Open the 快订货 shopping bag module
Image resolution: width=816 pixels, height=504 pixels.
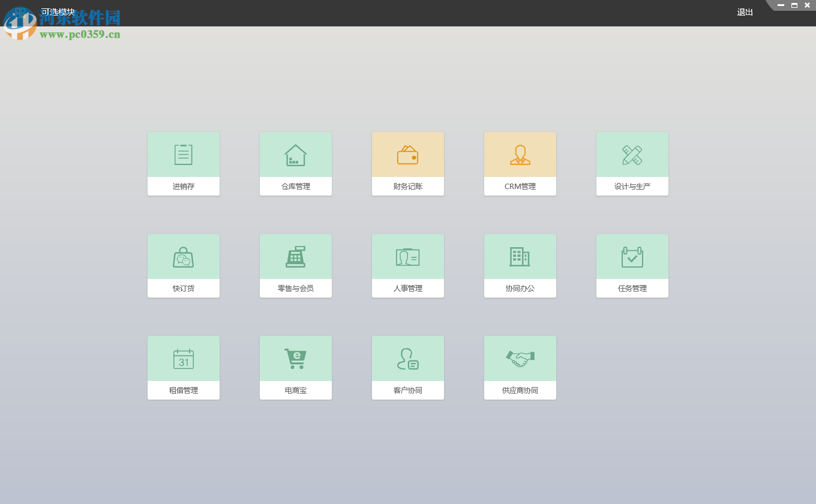(184, 265)
